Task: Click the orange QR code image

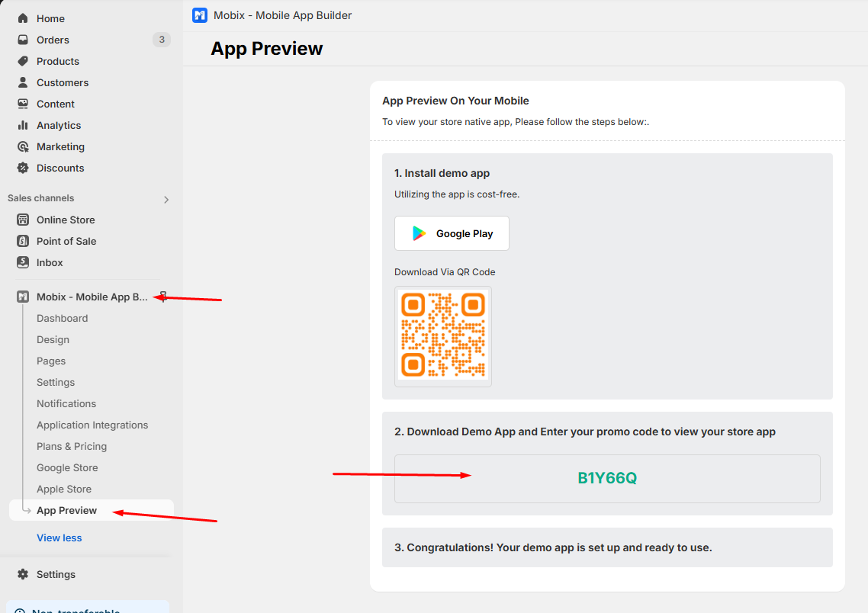Action: click(x=443, y=335)
